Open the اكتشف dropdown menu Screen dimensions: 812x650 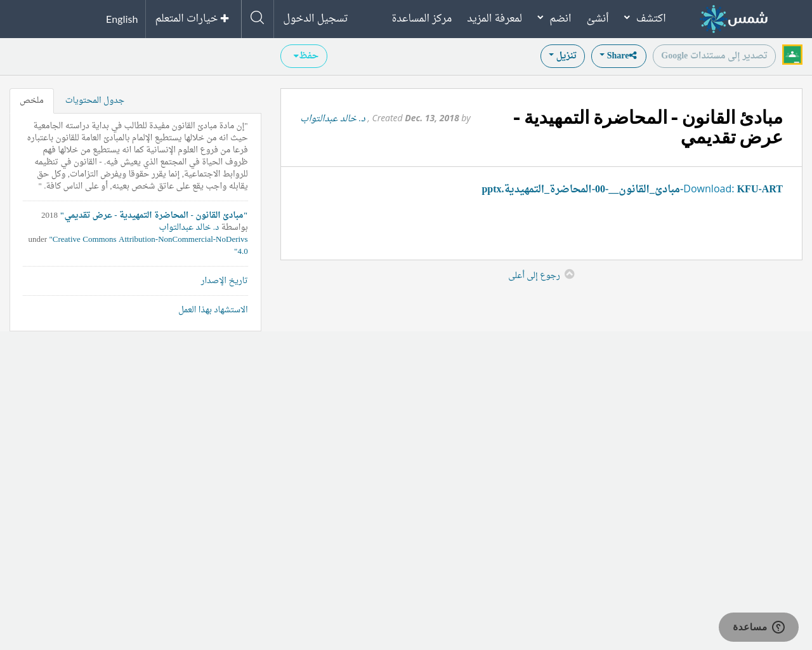click(x=645, y=18)
